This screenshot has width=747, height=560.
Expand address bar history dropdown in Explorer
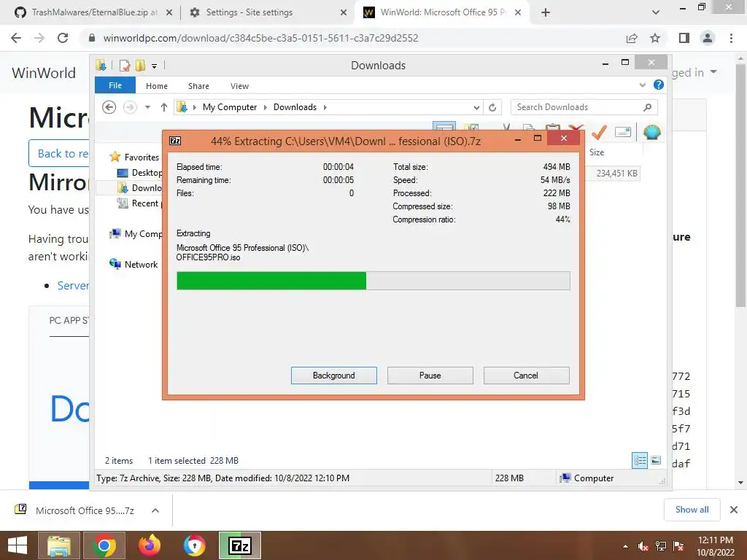[476, 108]
